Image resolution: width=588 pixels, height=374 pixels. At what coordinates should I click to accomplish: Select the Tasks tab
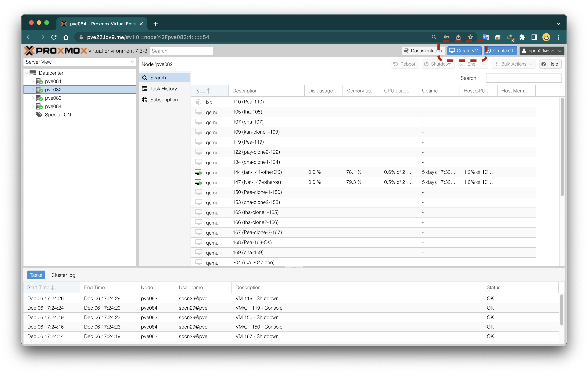36,275
